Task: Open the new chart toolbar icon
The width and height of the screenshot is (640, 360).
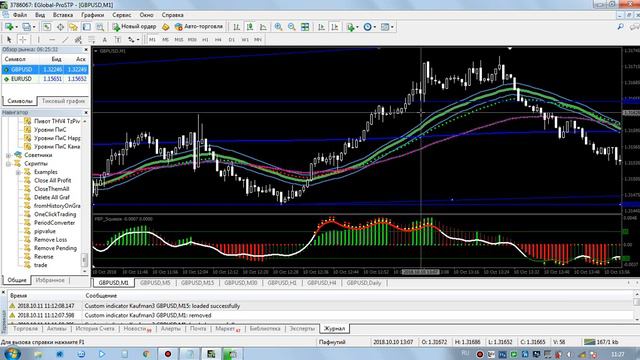Action: coord(8,27)
